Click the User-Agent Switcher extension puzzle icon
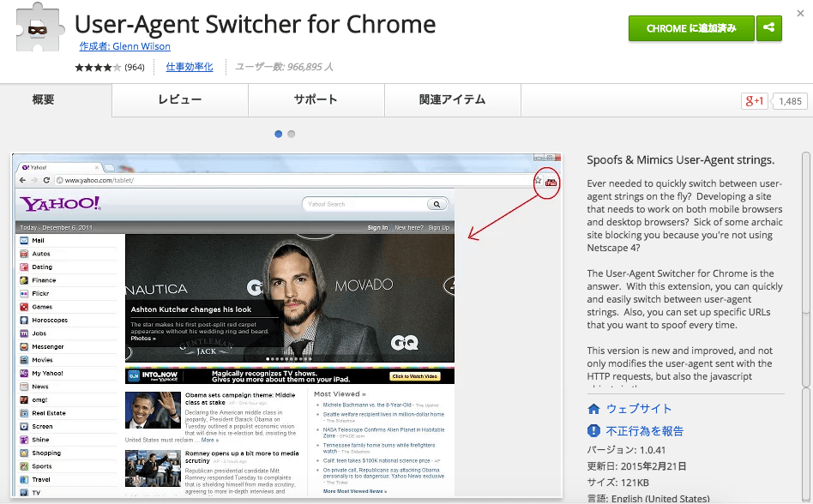Image resolution: width=813 pixels, height=504 pixels. [40, 27]
